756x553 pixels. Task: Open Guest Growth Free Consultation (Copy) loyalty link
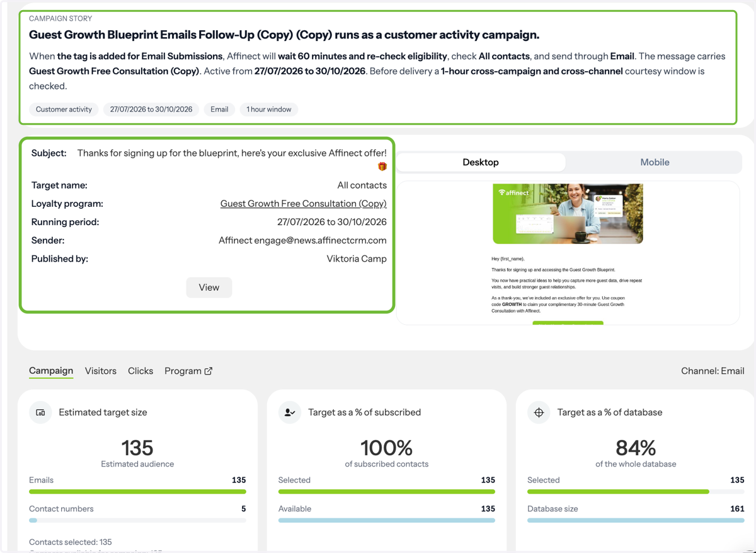(303, 204)
